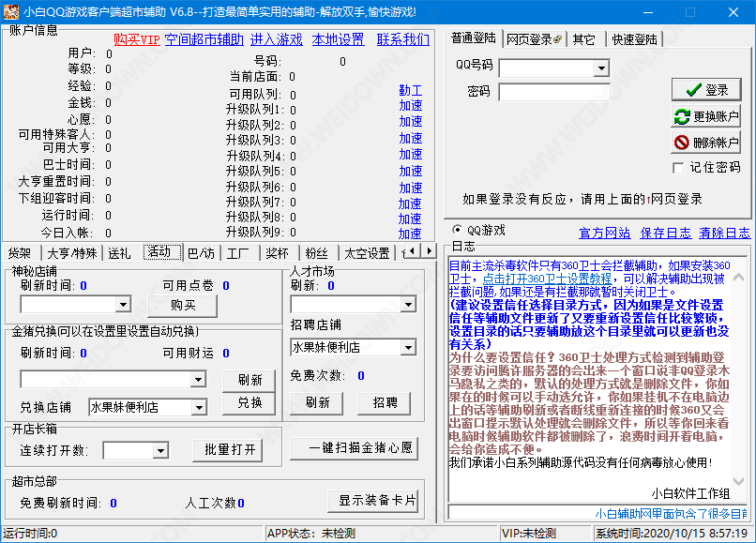The height and width of the screenshot is (543, 756).
Task: Click the 批量打开 button
Action: pos(228,450)
